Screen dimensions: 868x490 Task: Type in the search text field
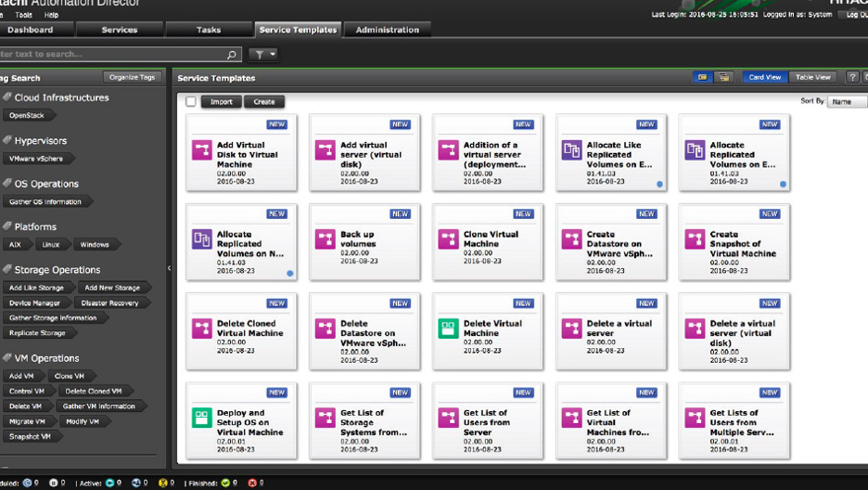coord(113,54)
